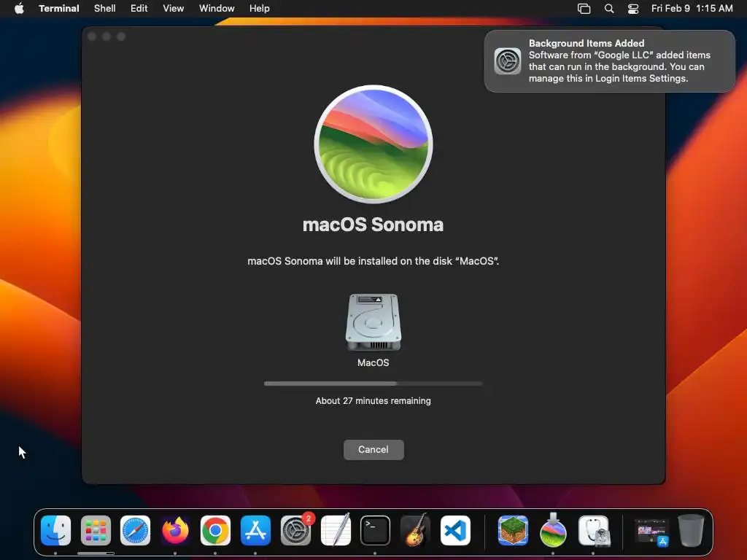Open the Shell menu
Viewport: 747px width, 560px height.
(x=105, y=9)
